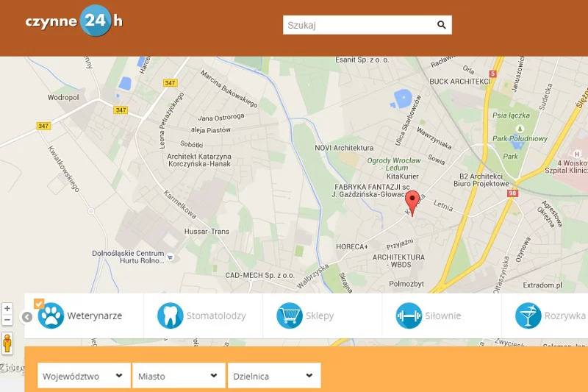Click the Sklepy category label
Viewport: 588px width, 392px height.
click(x=320, y=316)
